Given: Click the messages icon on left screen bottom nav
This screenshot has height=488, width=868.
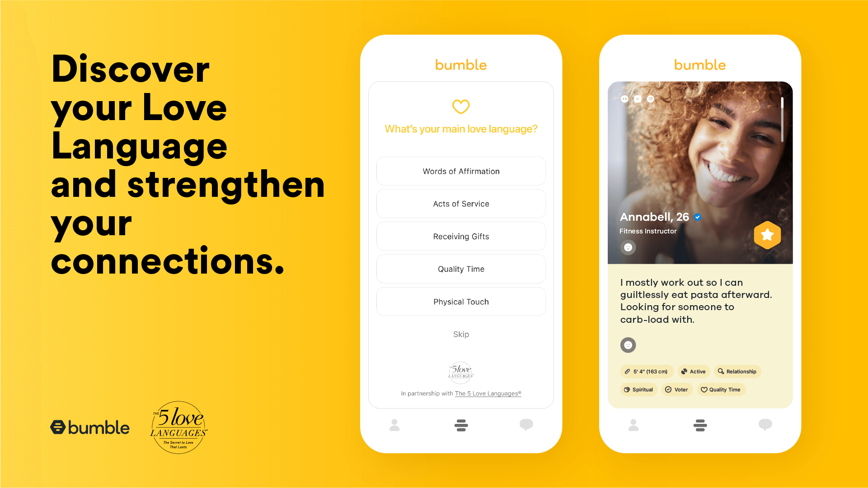Looking at the screenshot, I should click(x=526, y=425).
